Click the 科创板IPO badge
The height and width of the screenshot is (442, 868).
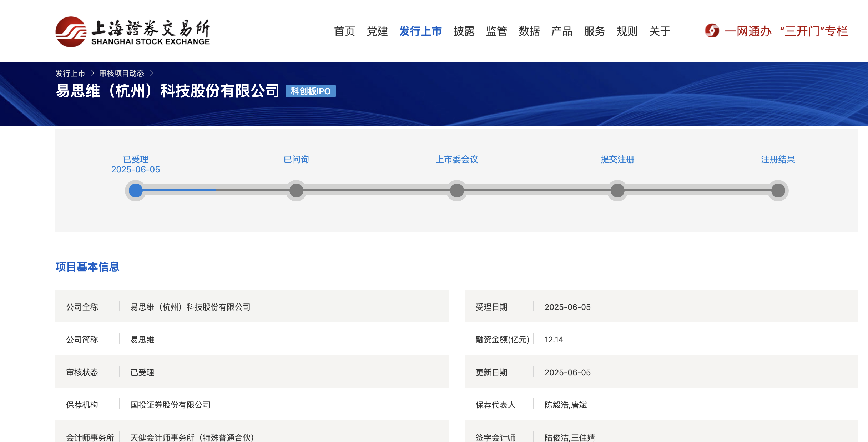click(x=311, y=91)
